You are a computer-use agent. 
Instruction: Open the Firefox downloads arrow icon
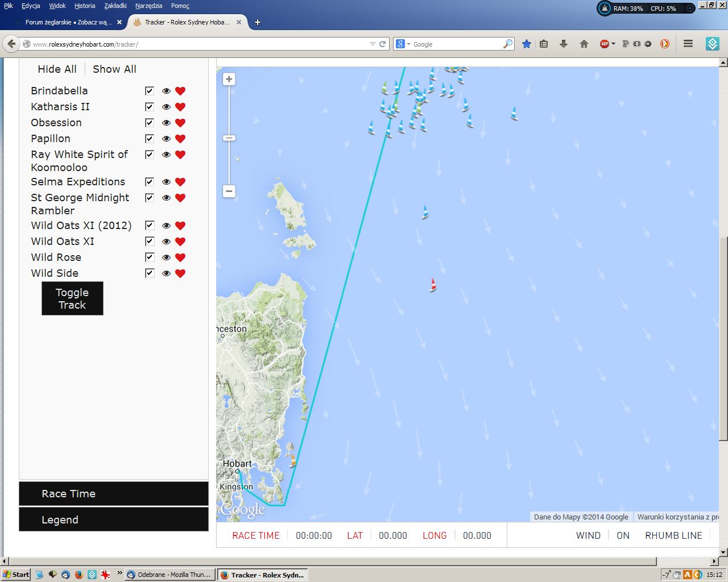(x=564, y=44)
